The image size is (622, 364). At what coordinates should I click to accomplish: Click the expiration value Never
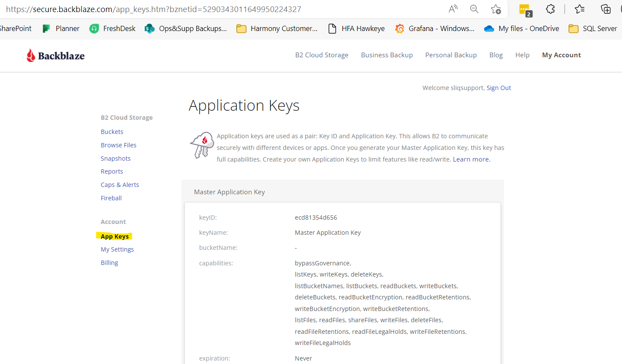pos(303,358)
